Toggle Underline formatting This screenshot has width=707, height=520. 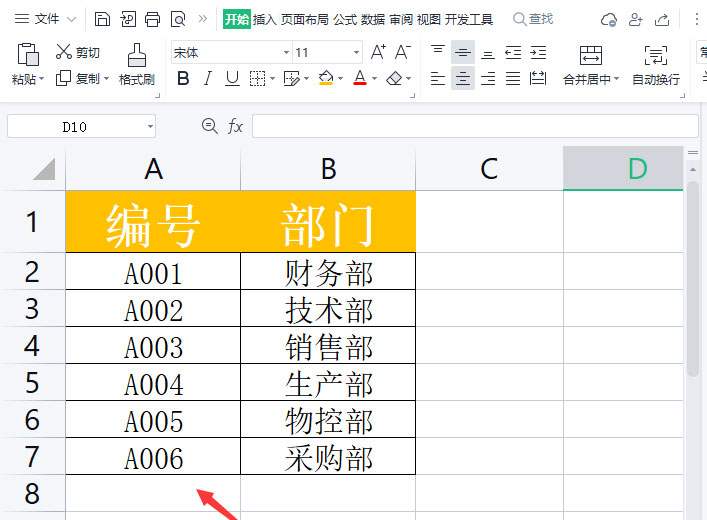coord(232,78)
